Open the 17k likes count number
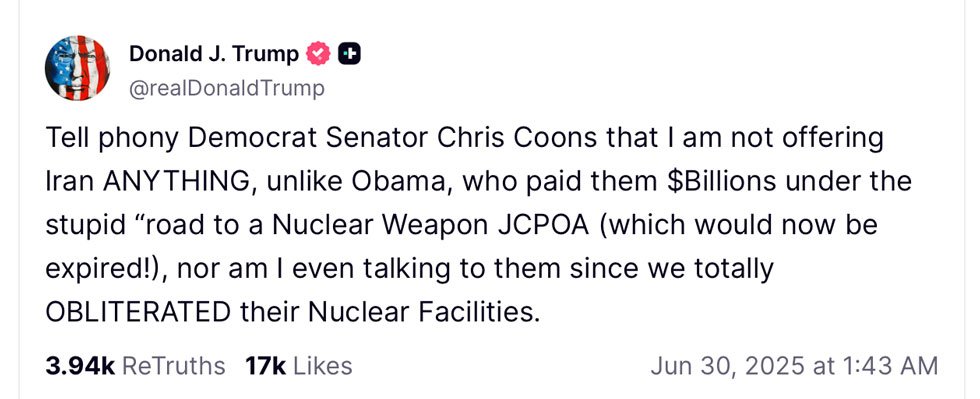The image size is (980, 399). click(x=266, y=366)
